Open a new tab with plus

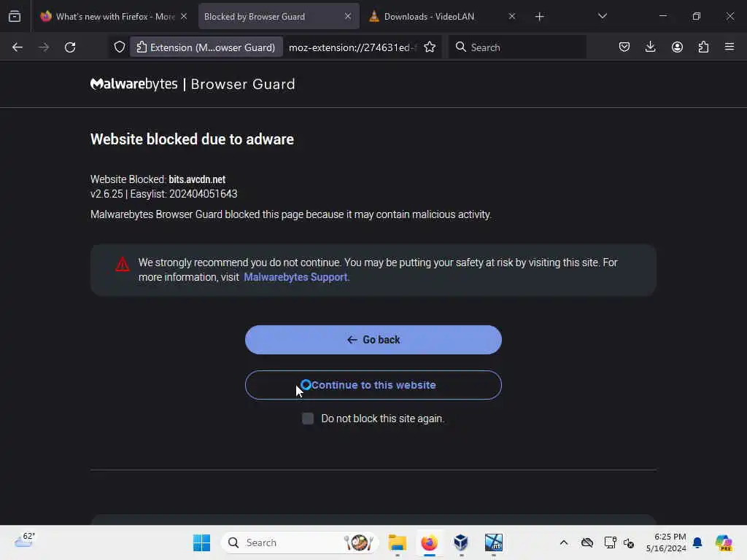click(x=539, y=17)
